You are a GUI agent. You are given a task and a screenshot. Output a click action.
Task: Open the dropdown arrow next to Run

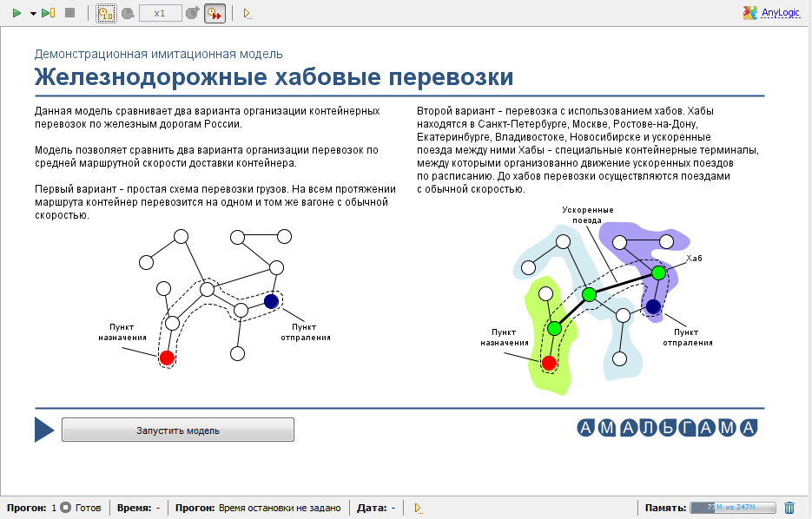33,14
